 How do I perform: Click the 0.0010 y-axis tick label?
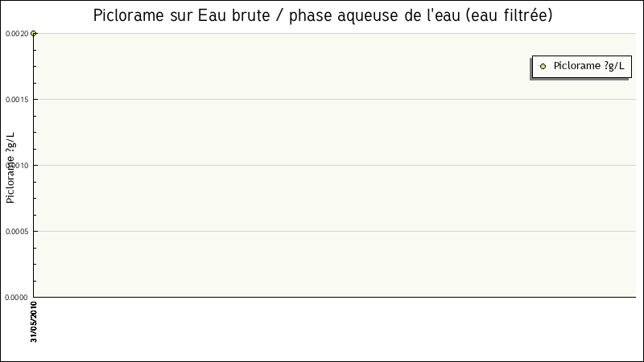pyautogui.click(x=16, y=165)
